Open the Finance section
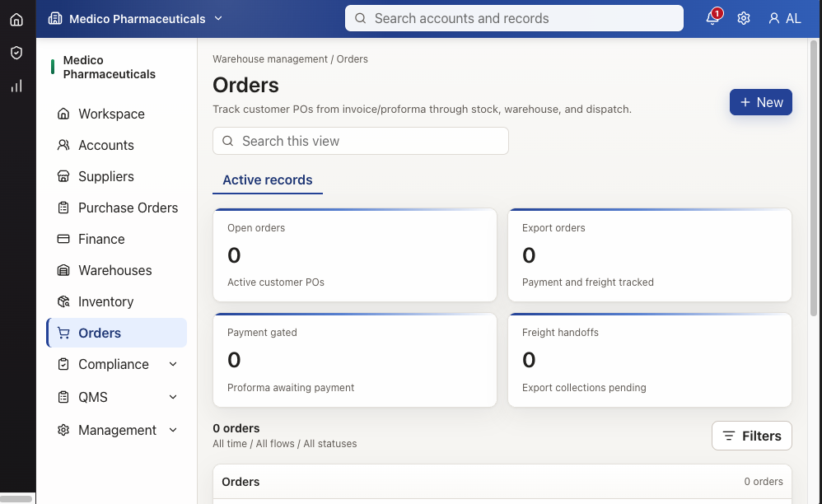This screenshot has height=504, width=822. pos(116,239)
